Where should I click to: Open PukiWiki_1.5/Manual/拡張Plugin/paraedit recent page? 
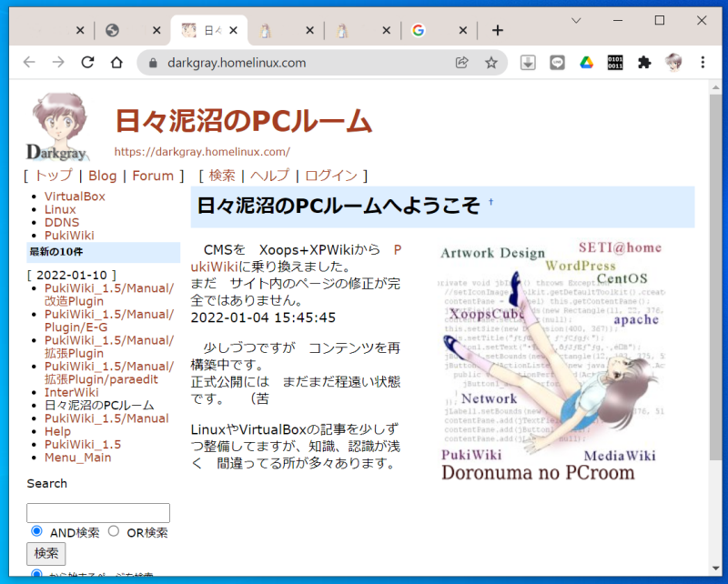(x=109, y=373)
